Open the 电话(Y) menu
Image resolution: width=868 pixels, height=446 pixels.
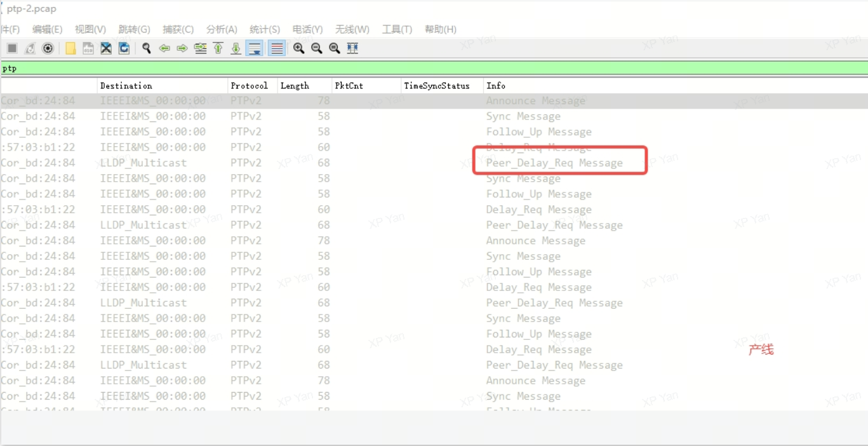[307, 29]
